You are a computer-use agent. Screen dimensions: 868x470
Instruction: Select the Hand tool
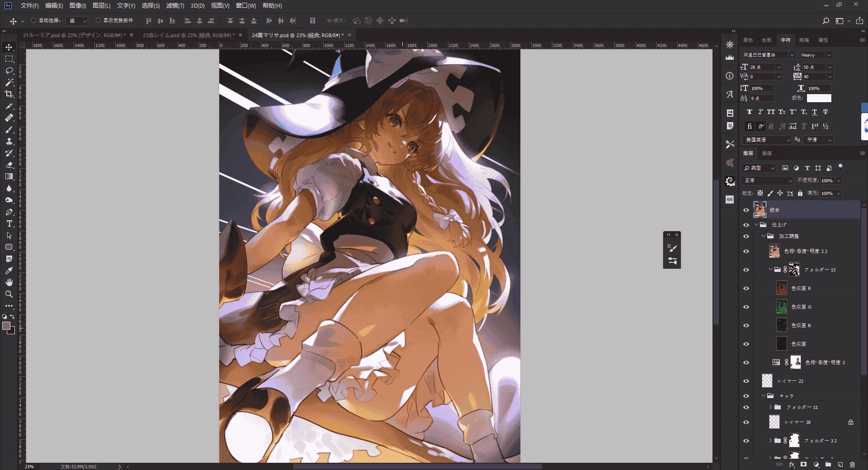coord(9,282)
